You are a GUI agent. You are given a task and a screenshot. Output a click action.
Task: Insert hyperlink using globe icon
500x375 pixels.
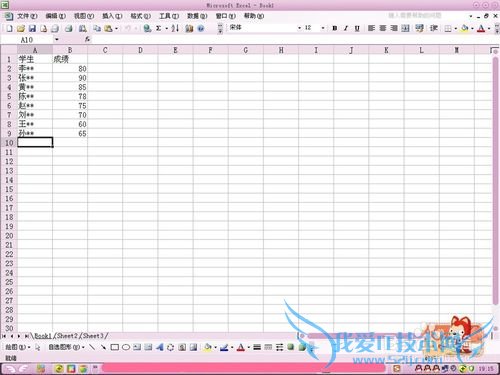pos(147,28)
